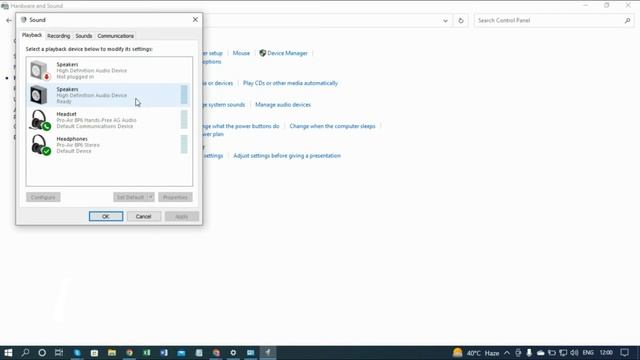This screenshot has height=360, width=640.
Task: Click the Configure button
Action: (x=43, y=197)
